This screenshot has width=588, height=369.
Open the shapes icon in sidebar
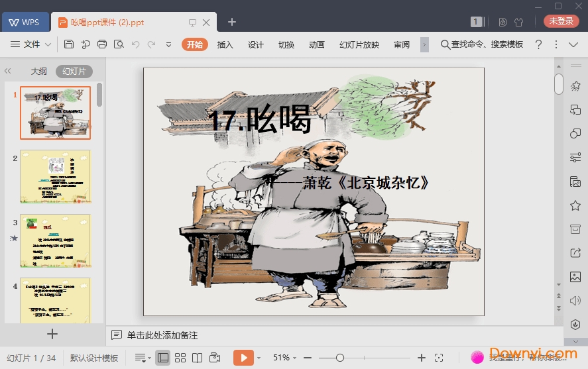click(575, 134)
